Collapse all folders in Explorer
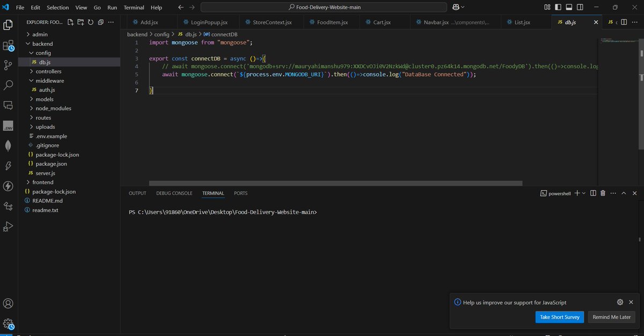Viewport: 644px width, 336px height. (100, 23)
